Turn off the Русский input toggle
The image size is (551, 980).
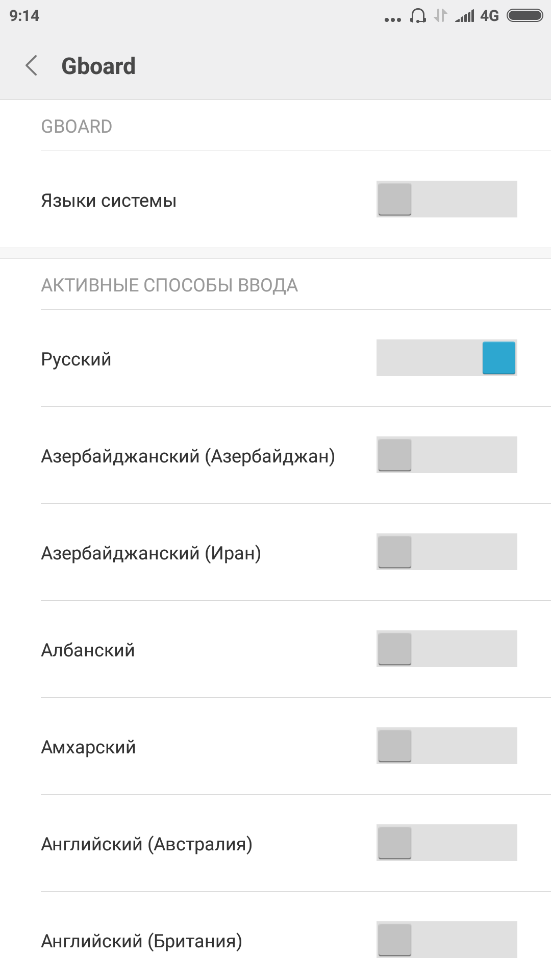click(447, 358)
